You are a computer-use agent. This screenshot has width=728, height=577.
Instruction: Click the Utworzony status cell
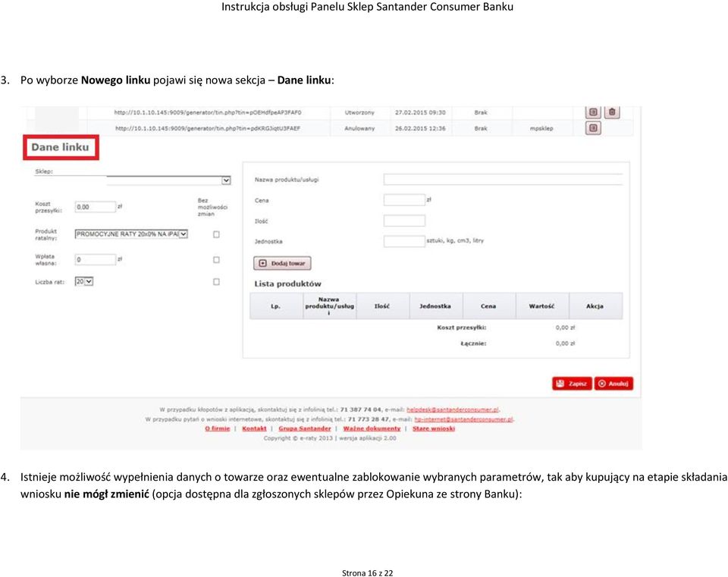(x=359, y=112)
